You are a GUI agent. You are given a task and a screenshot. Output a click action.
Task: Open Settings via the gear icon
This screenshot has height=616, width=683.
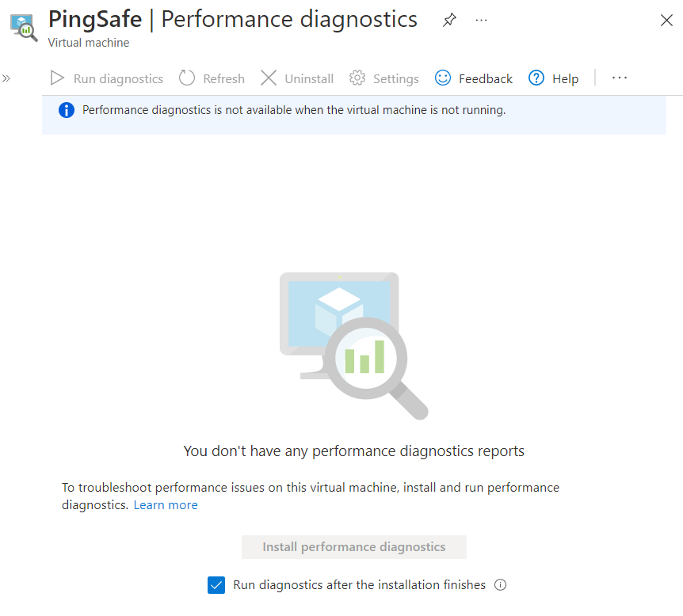tap(357, 78)
